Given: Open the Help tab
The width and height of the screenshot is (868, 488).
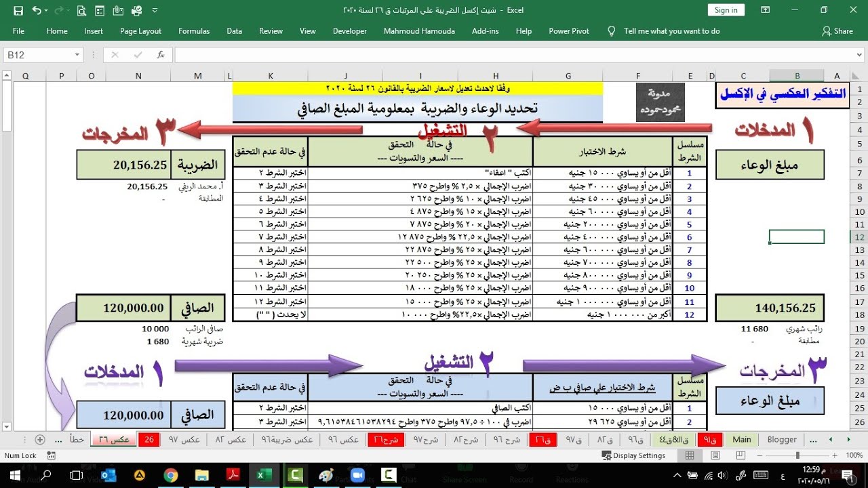Looking at the screenshot, I should pos(524,31).
